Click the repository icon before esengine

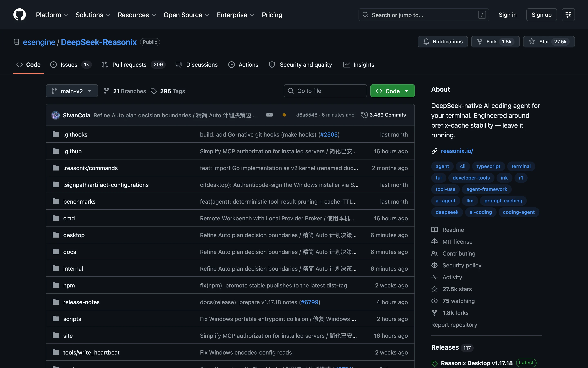(16, 42)
